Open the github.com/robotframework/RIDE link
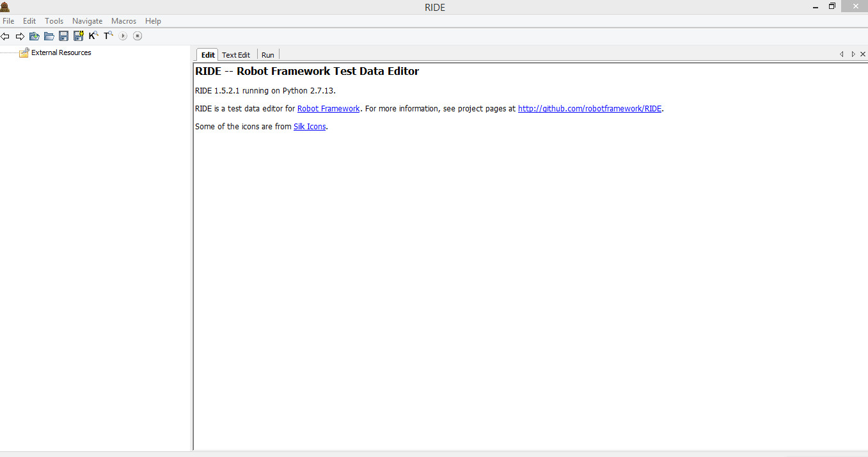868x457 pixels. tap(590, 109)
